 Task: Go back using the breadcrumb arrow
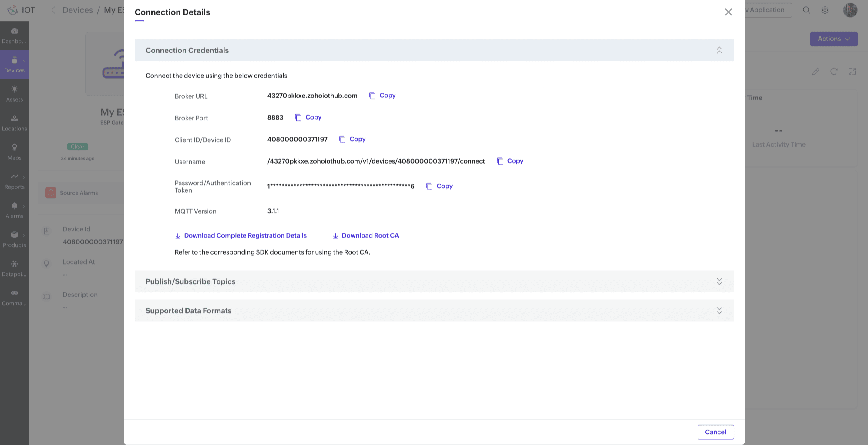(53, 10)
